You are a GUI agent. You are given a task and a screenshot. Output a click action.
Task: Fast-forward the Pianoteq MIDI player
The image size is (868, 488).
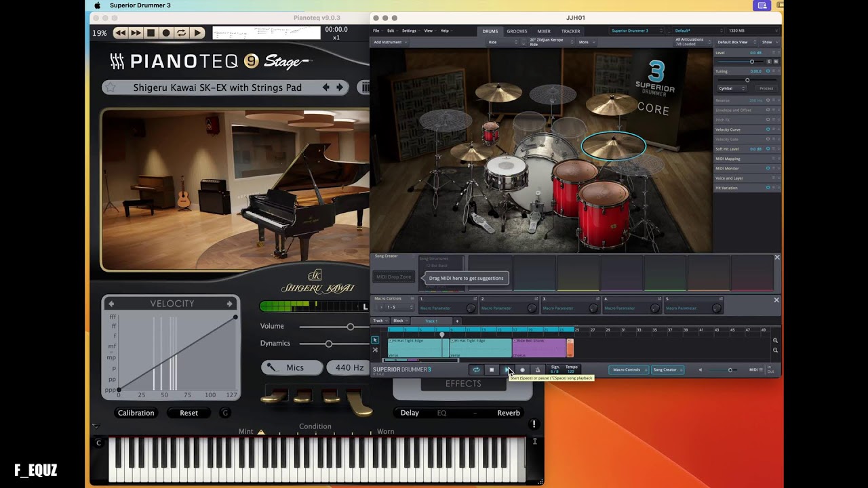tap(136, 33)
